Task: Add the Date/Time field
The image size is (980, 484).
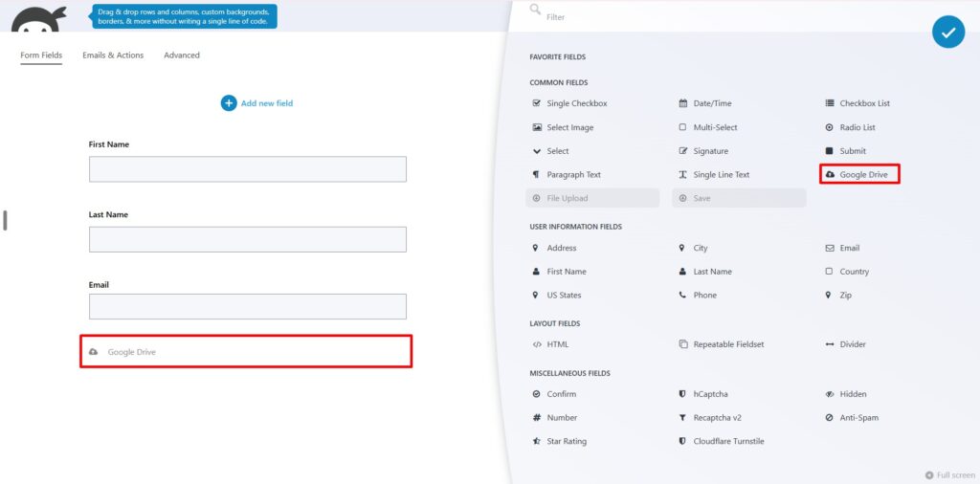Action: 705,103
